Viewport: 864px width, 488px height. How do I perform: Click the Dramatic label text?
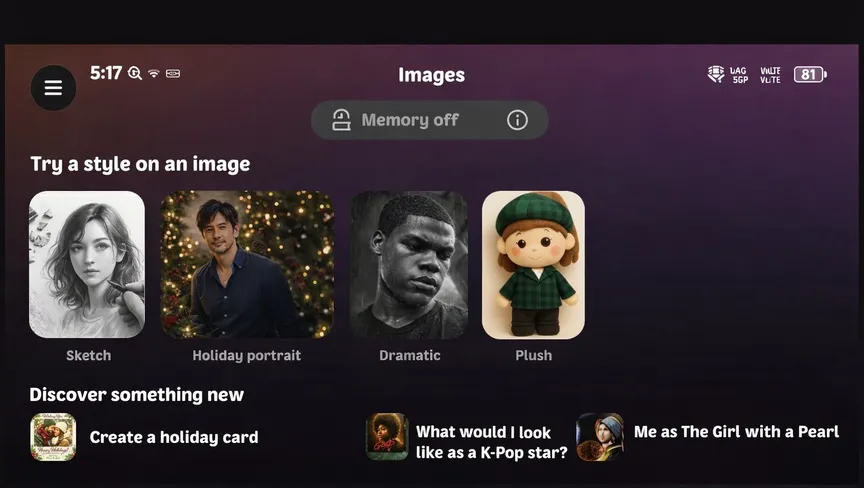(409, 355)
